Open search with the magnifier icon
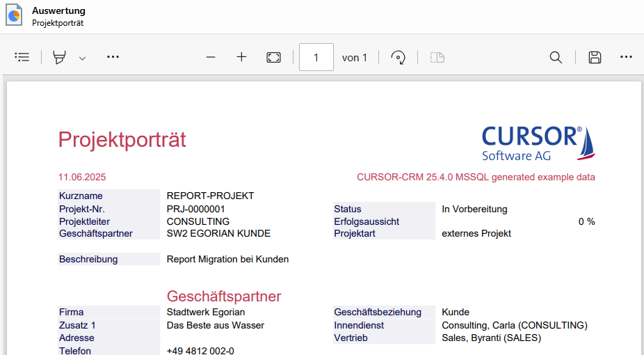The width and height of the screenshot is (644, 355). pos(556,57)
